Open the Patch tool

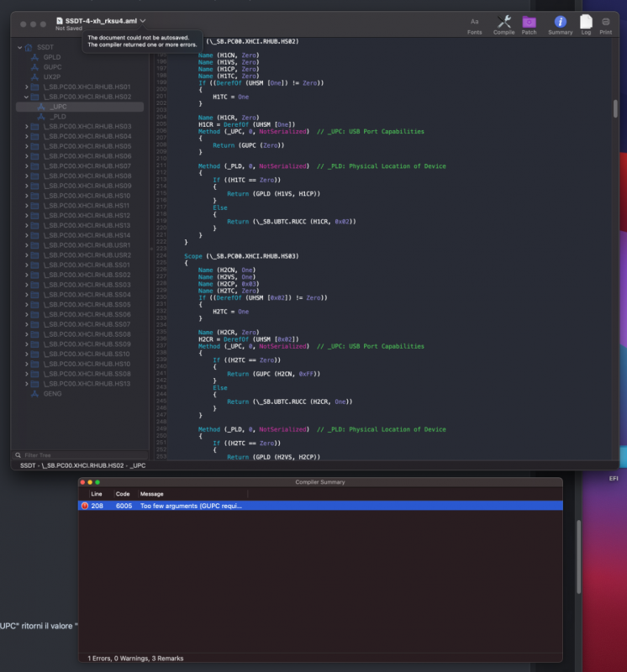pos(529,24)
